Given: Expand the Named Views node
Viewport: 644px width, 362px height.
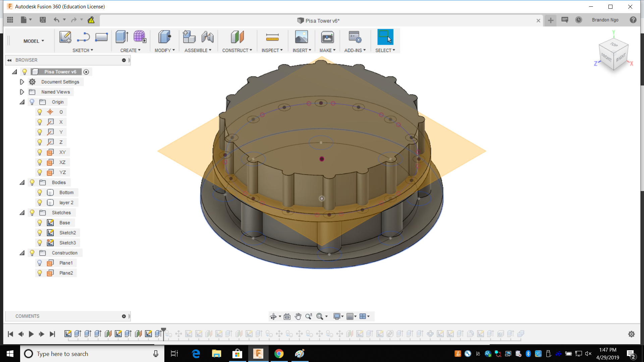Looking at the screenshot, I should (22, 92).
